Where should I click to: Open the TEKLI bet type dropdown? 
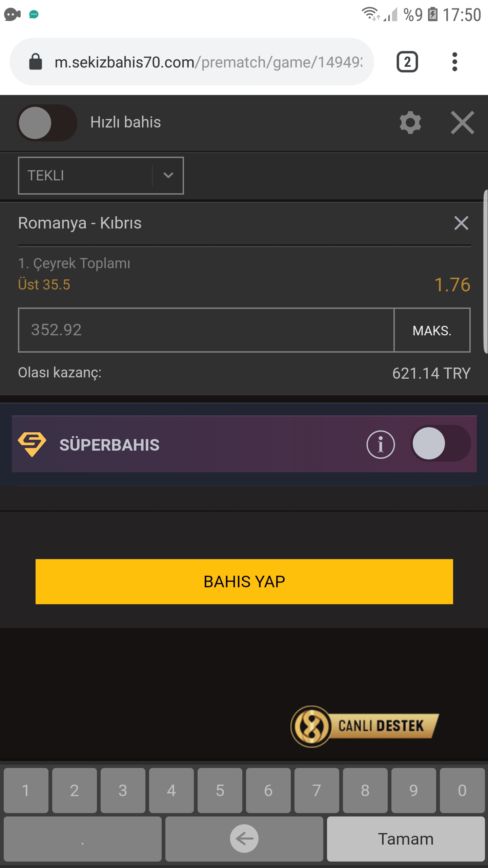101,175
